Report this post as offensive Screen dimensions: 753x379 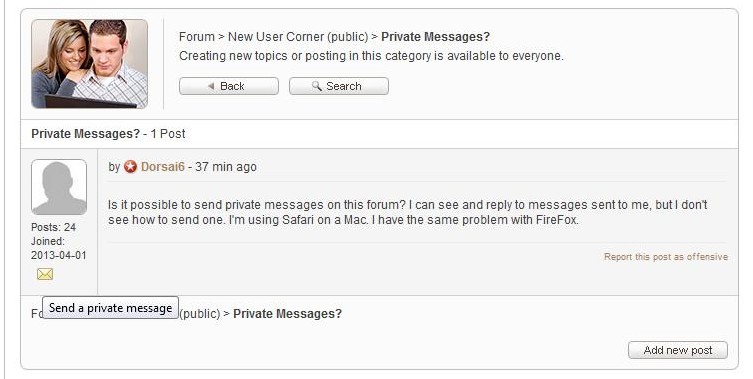click(666, 257)
